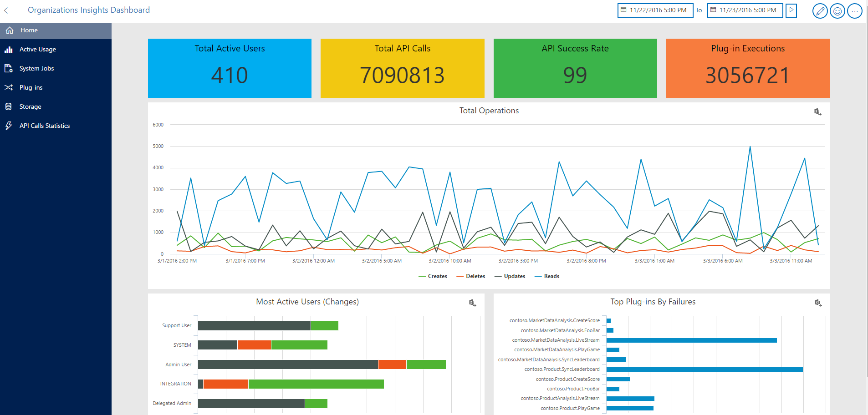868x415 pixels.
Task: Toggle the Reads series in the legend
Action: point(547,276)
